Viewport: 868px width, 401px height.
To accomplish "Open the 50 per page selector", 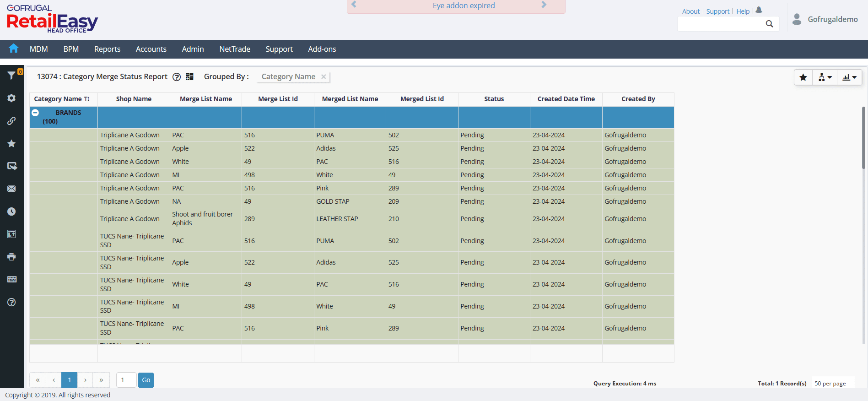I will point(832,383).
